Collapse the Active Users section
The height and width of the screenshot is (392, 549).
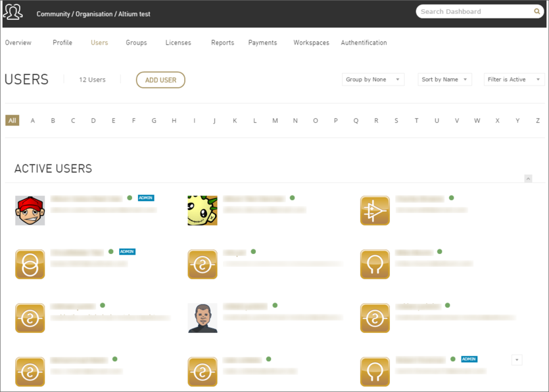tap(528, 179)
